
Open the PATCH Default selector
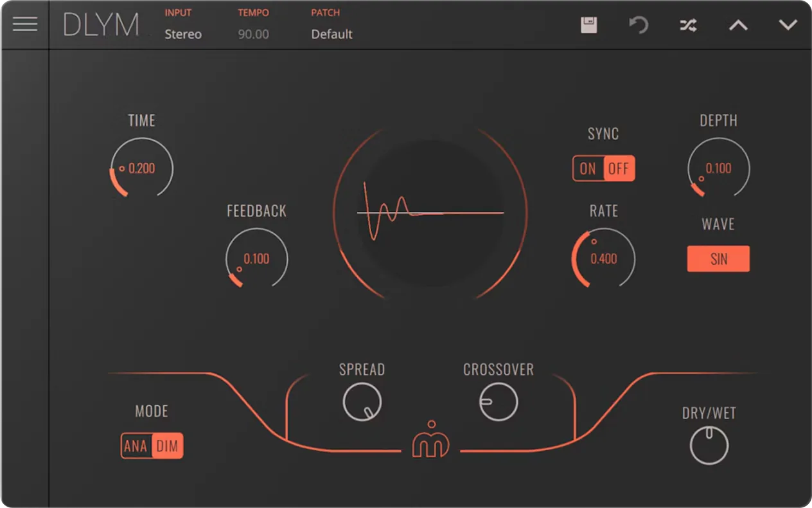[x=332, y=34]
